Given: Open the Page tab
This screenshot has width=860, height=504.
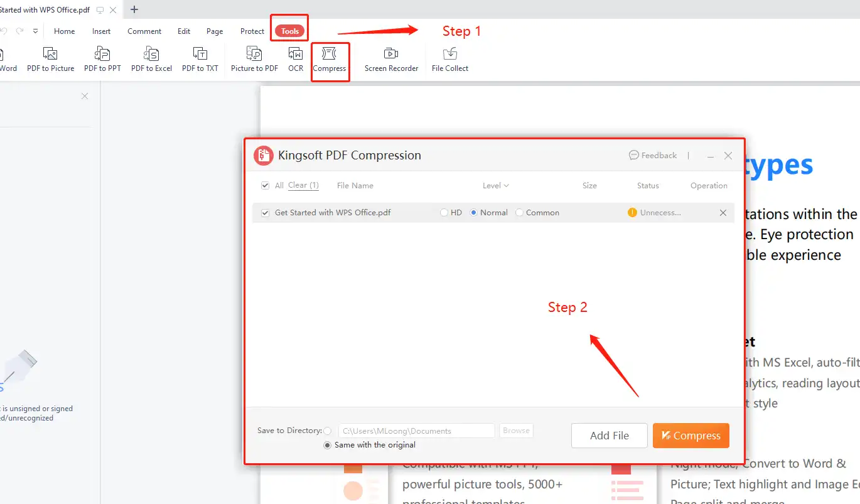Looking at the screenshot, I should pos(215,31).
